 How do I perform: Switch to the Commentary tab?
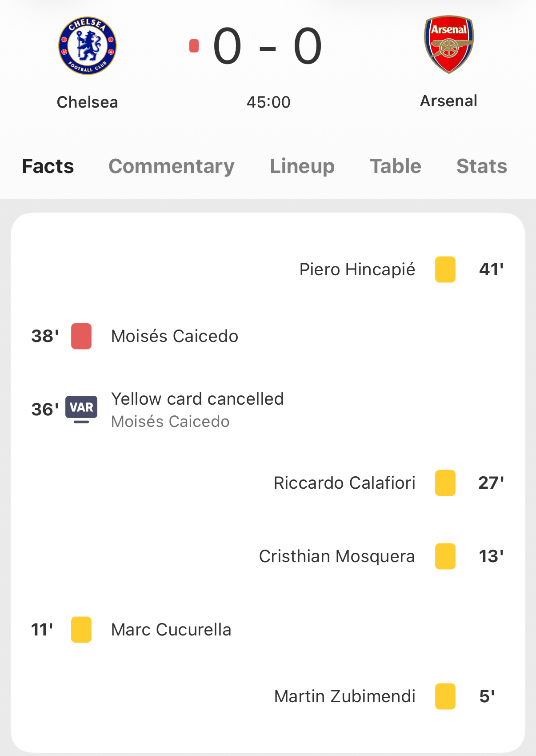click(x=172, y=166)
